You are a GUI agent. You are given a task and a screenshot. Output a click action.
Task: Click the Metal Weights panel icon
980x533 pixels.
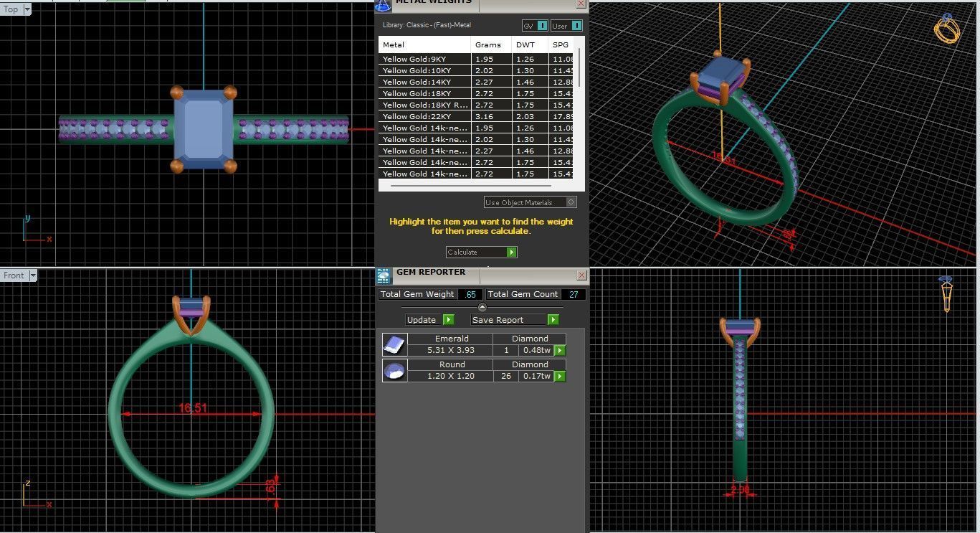(384, 5)
